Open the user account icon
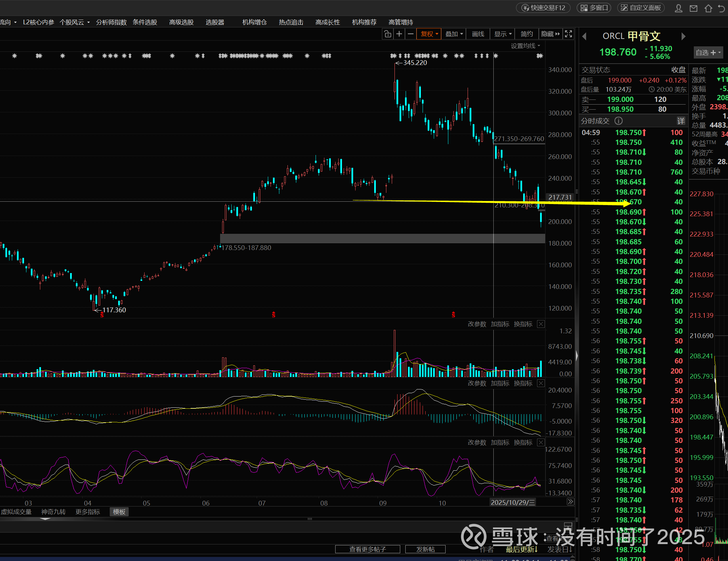Viewport: 728px width, 561px height. coord(679,8)
